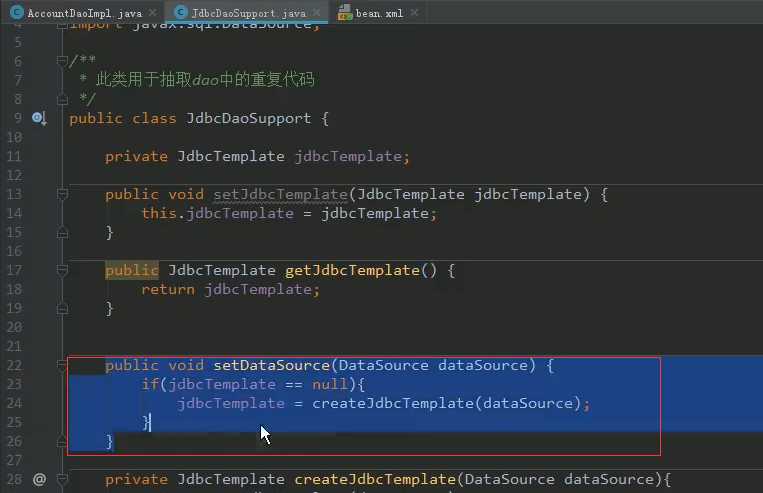
Task: Click the setDataSource method name
Action: (272, 365)
